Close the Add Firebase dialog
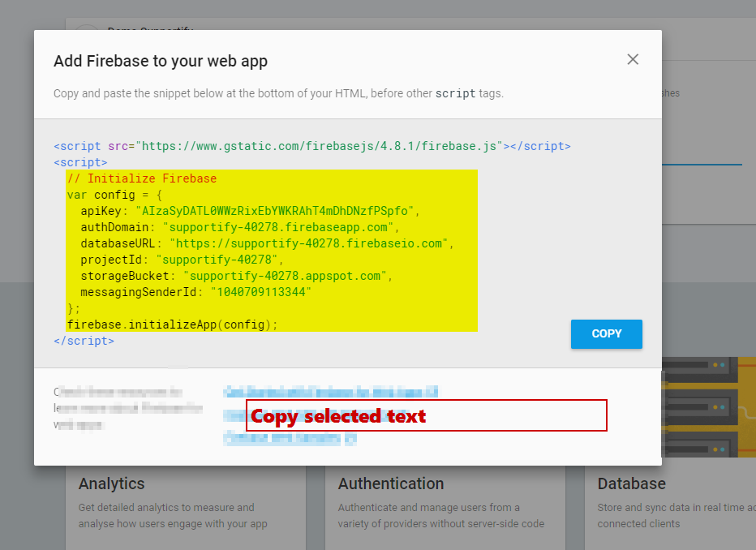This screenshot has height=550, width=756. pyautogui.click(x=633, y=59)
